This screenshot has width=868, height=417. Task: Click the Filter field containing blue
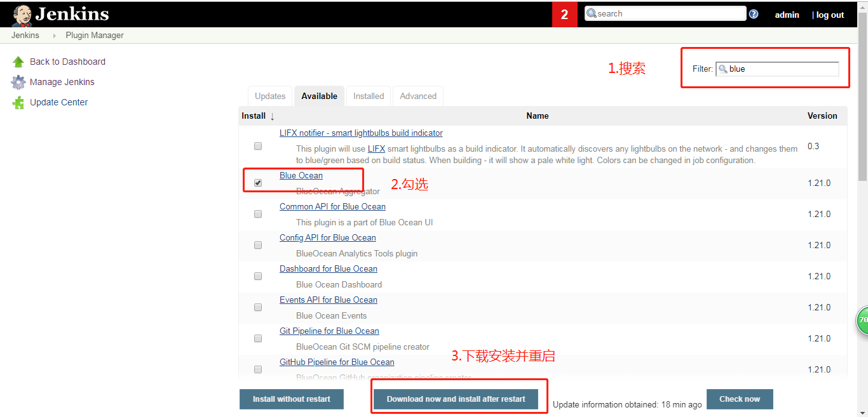pyautogui.click(x=777, y=69)
